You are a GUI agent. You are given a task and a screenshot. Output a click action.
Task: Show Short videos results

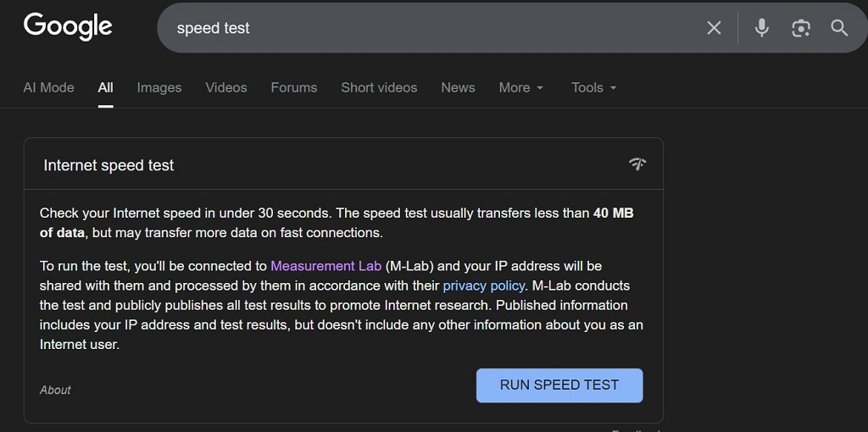coord(379,87)
